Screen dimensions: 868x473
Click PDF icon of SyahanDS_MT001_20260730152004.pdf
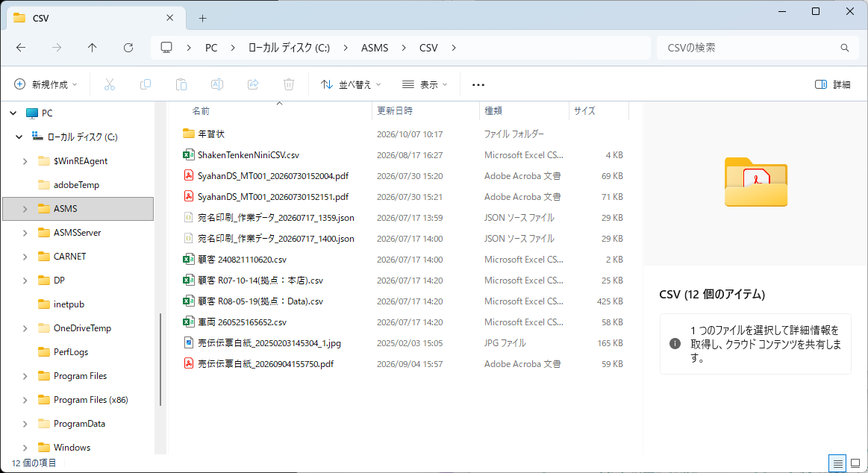[188, 176]
